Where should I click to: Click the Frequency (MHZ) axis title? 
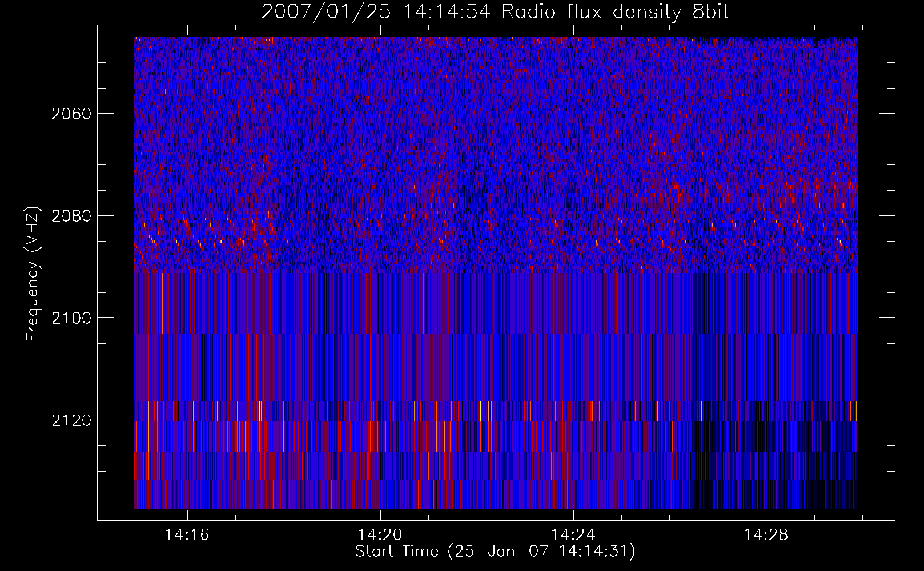[33, 274]
